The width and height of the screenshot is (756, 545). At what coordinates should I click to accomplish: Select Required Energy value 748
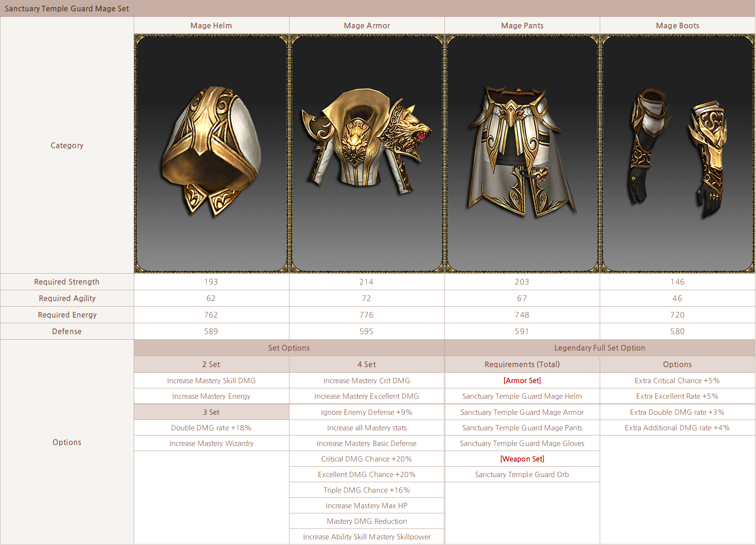pyautogui.click(x=522, y=315)
